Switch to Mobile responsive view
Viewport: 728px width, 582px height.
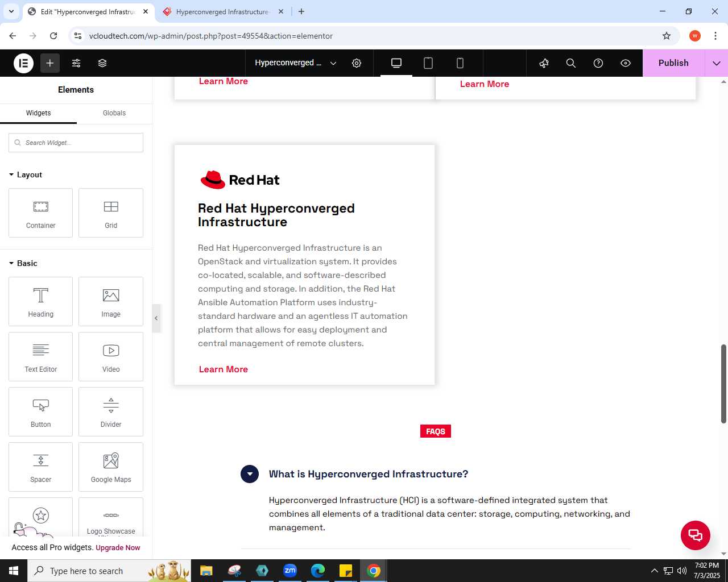(x=460, y=63)
